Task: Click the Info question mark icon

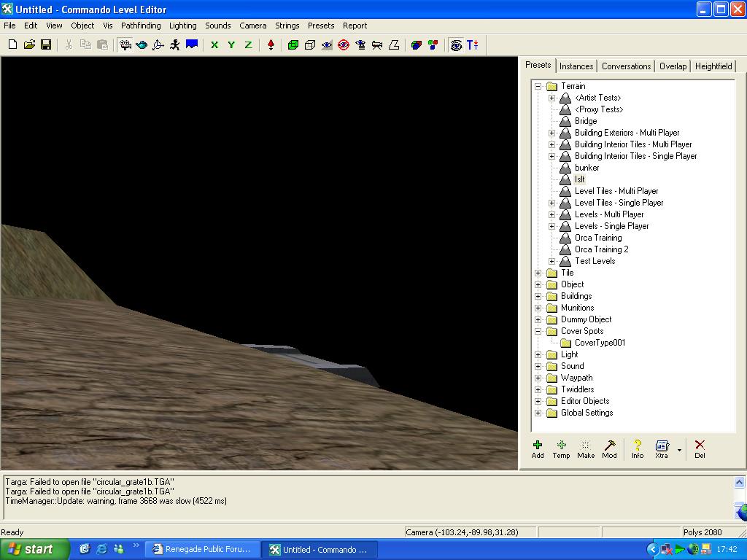Action: click(x=638, y=448)
